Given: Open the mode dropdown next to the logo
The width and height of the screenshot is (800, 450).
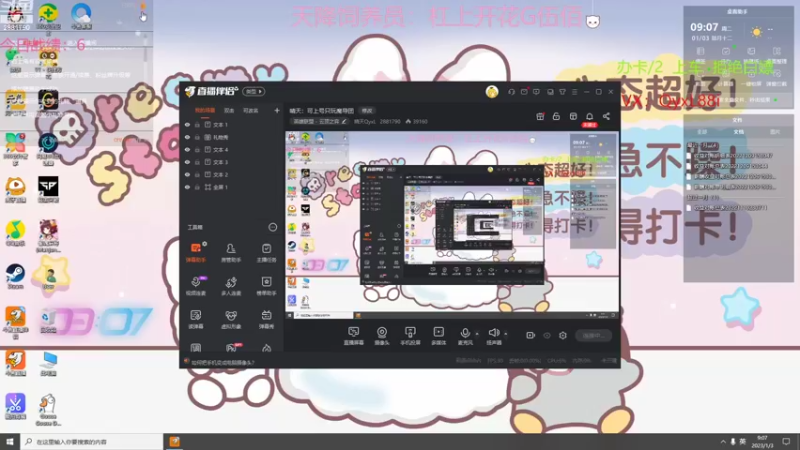Looking at the screenshot, I should (254, 92).
